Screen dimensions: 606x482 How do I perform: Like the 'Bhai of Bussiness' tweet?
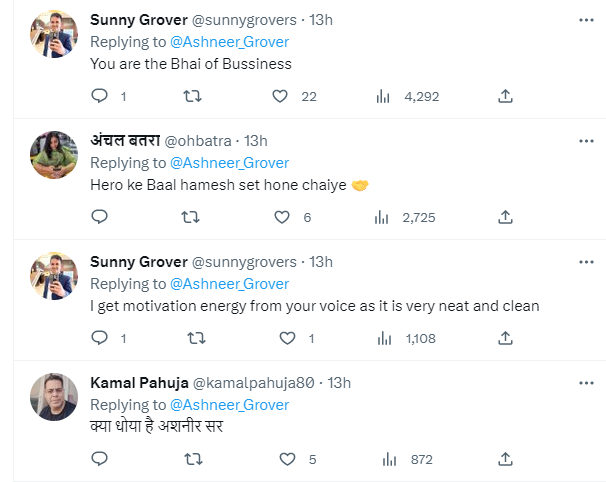(x=282, y=96)
